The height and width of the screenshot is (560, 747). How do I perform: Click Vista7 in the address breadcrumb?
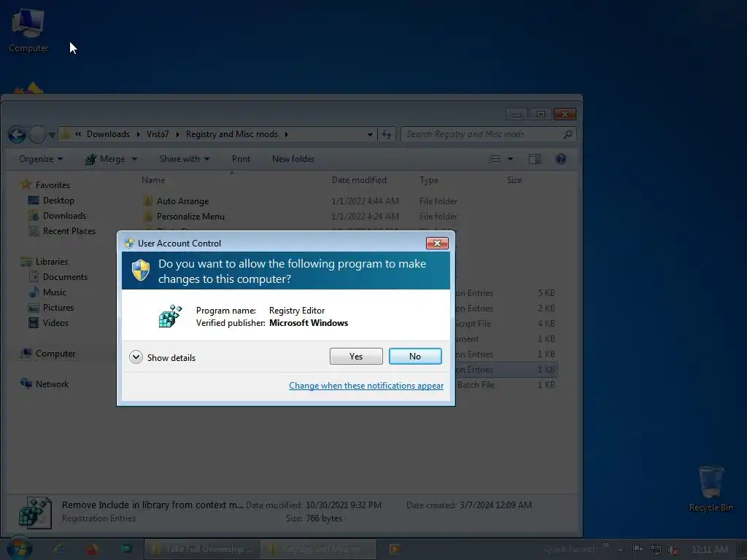[x=158, y=134]
